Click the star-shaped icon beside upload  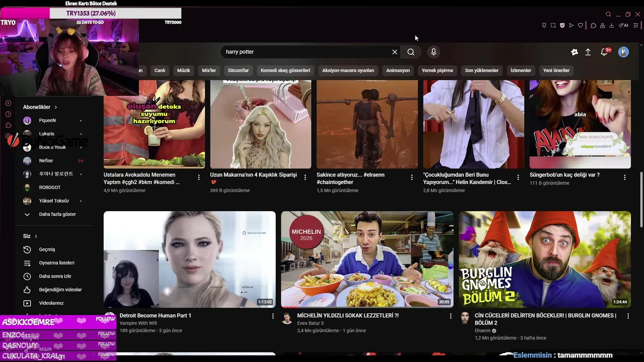pos(574,52)
